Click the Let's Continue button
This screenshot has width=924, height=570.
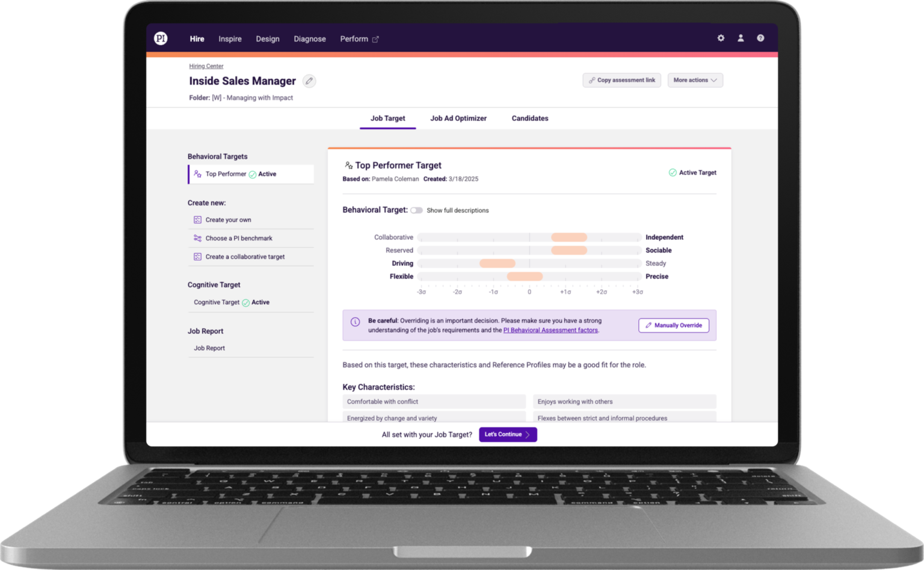coord(507,434)
